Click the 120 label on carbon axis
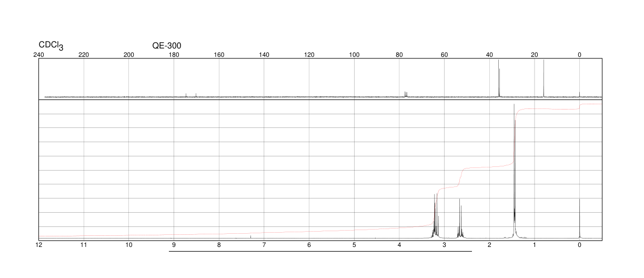Screen dimensions: 644x278 309,55
